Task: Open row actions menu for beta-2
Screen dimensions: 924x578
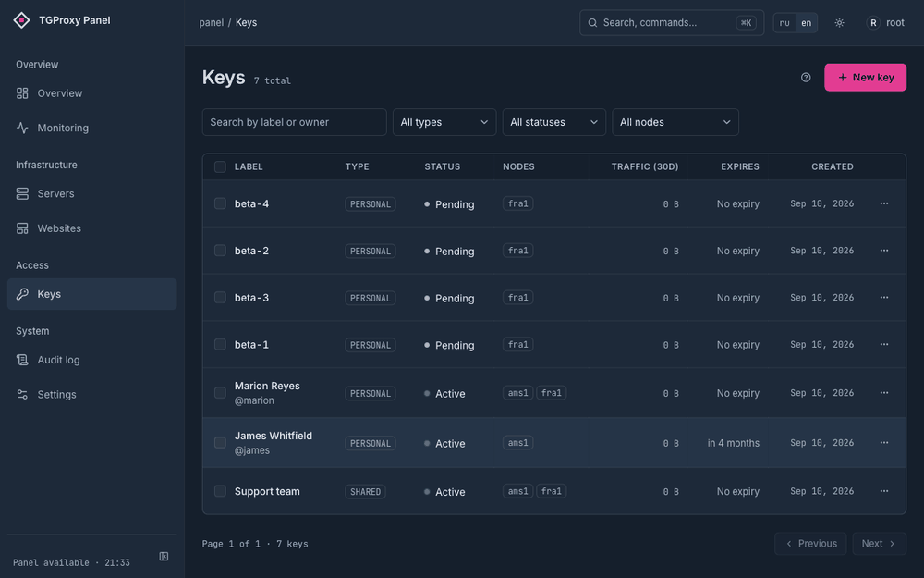Action: pyautogui.click(x=884, y=251)
